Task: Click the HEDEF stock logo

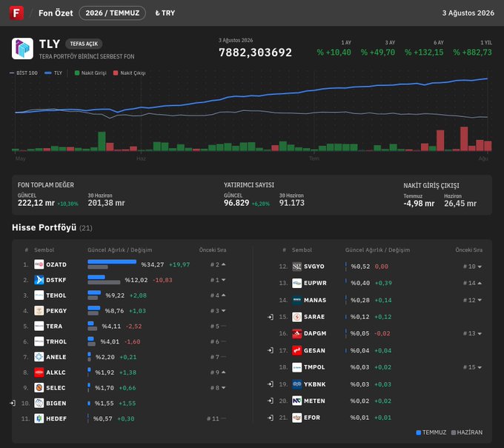Action: pyautogui.click(x=39, y=418)
